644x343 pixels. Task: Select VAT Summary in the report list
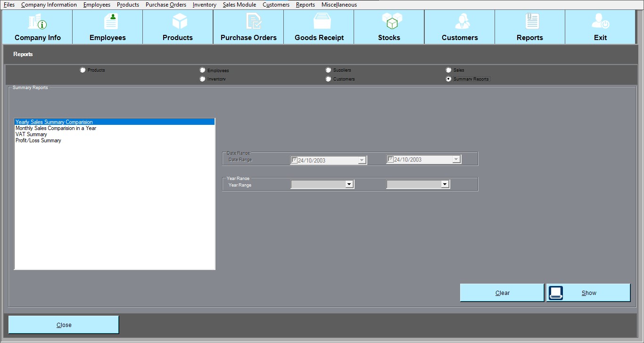point(31,134)
